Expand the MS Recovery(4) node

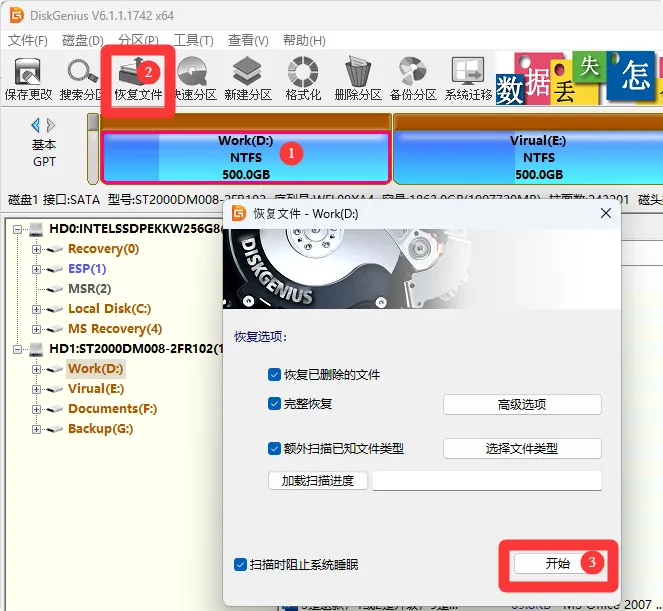tap(36, 329)
